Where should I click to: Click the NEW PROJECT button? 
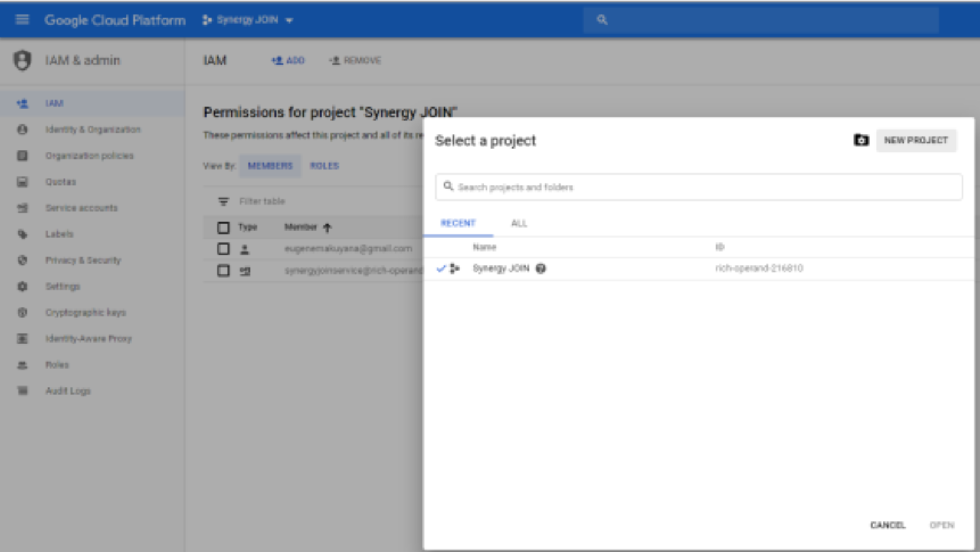(916, 140)
